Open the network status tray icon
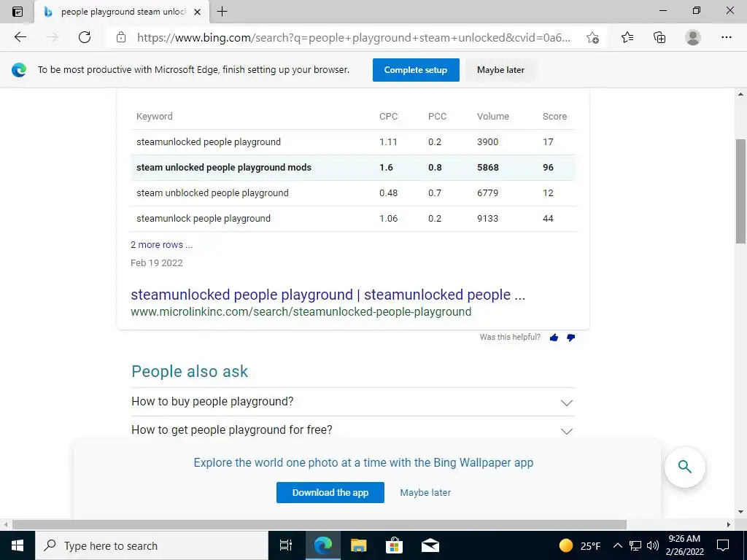747x560 pixels. tap(635, 545)
